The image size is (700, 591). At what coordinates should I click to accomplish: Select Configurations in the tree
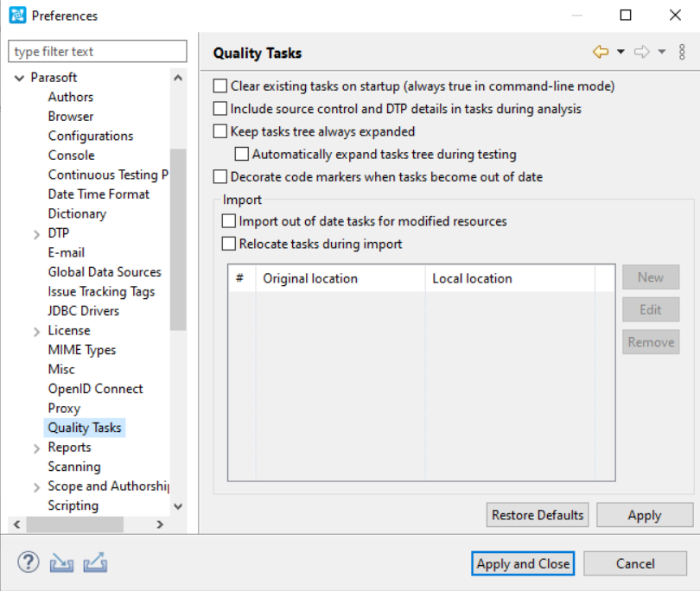(91, 136)
